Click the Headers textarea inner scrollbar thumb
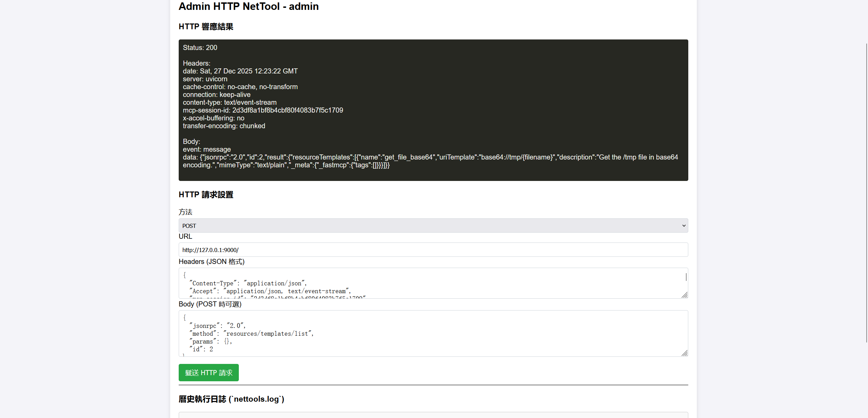This screenshot has height=418, width=868. click(x=686, y=277)
